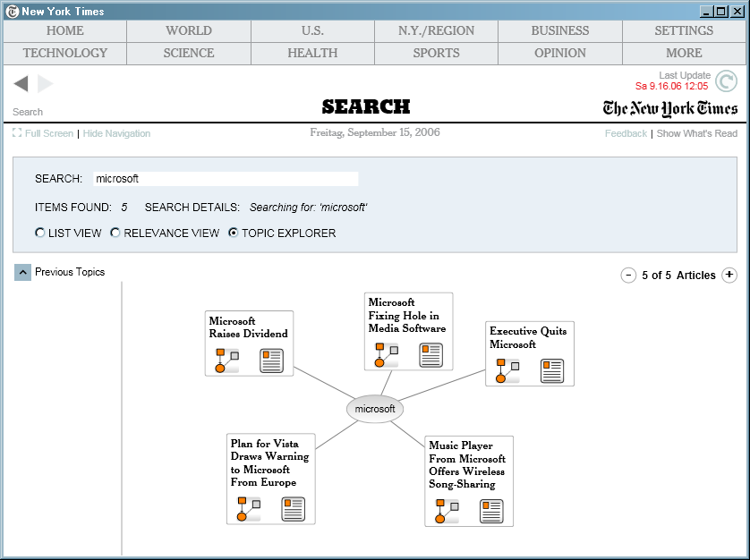Open the U.S. section
This screenshot has height=560, width=750.
(x=313, y=31)
